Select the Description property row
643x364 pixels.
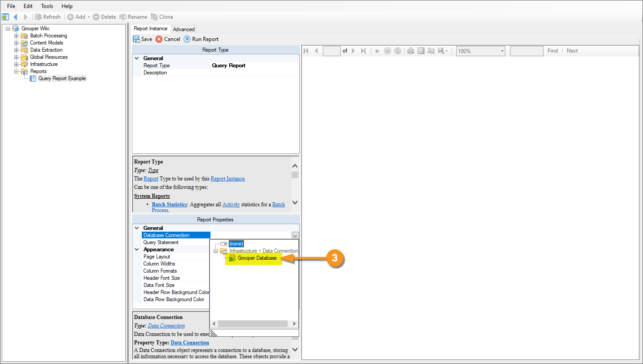(220, 73)
